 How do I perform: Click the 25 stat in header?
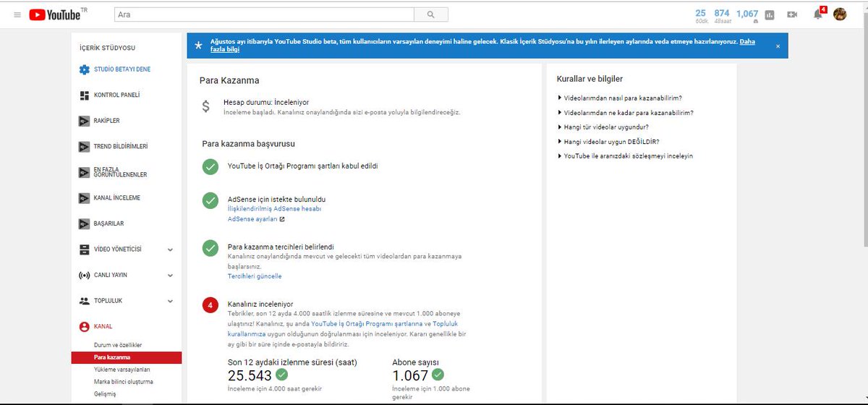[700, 15]
